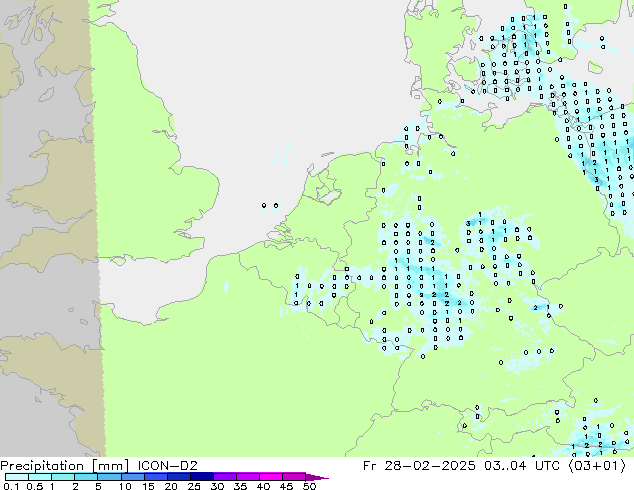Click the 30–35 mm purple legend swatch
Viewport: 634px width, 490px height.
(x=225, y=477)
